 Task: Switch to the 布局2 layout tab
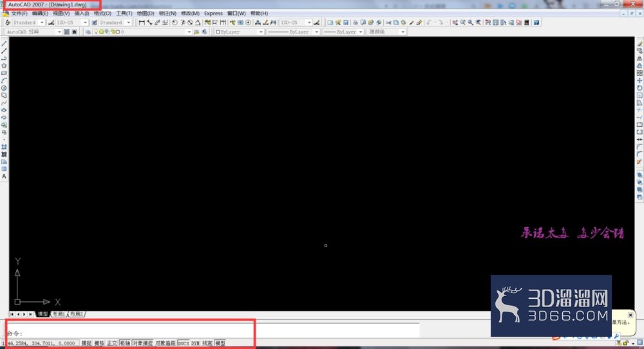click(x=77, y=314)
